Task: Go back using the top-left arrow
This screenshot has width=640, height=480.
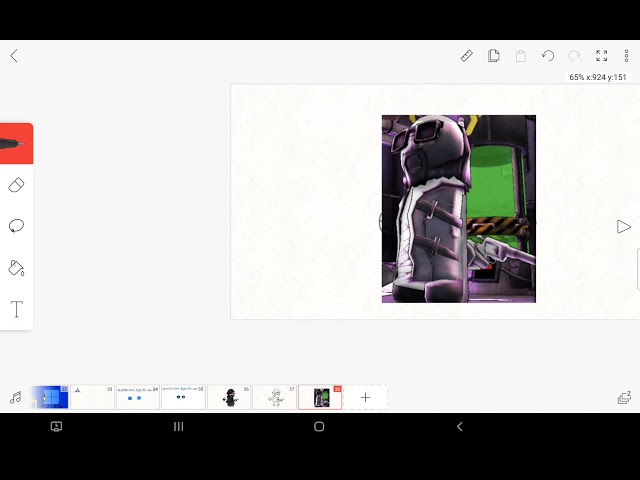Action: [14, 56]
